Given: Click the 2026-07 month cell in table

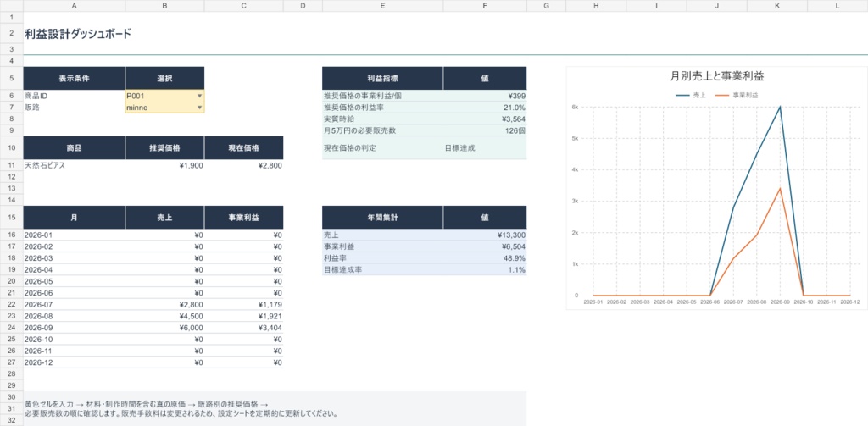Looking at the screenshot, I should coord(75,304).
